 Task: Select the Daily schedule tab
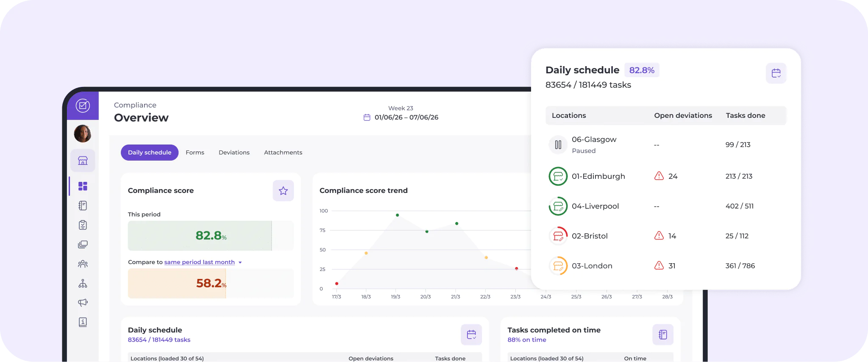click(150, 153)
